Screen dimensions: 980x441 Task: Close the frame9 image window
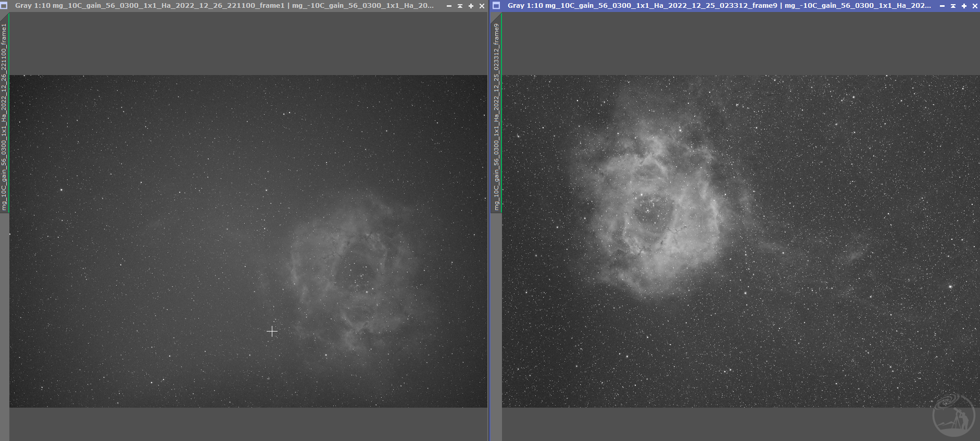(x=975, y=6)
